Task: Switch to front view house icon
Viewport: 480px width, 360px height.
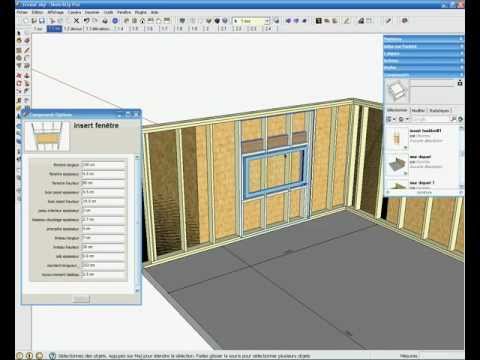Action: pos(143,21)
